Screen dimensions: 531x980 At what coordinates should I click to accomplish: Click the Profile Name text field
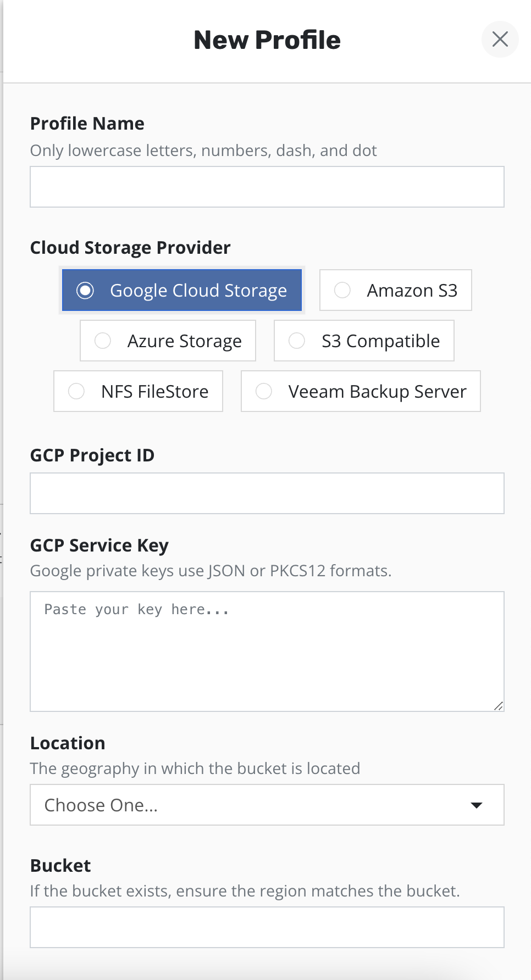pyautogui.click(x=267, y=187)
